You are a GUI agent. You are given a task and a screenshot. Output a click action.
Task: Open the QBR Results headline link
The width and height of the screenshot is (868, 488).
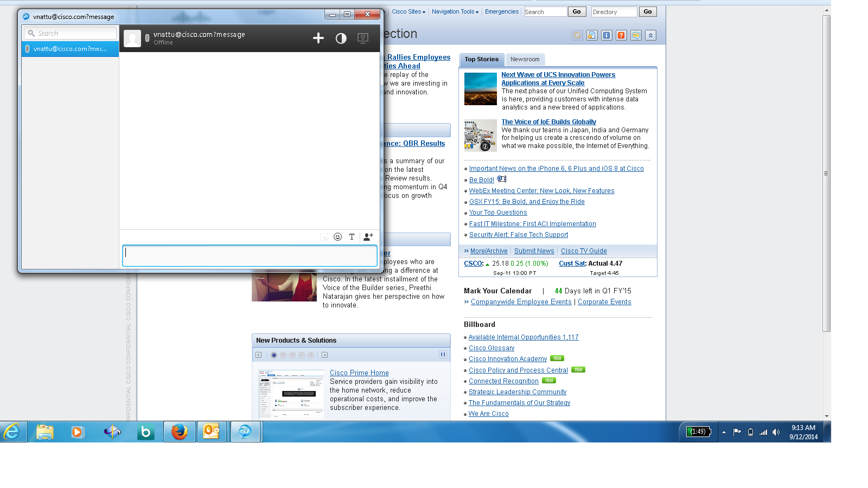click(x=415, y=144)
